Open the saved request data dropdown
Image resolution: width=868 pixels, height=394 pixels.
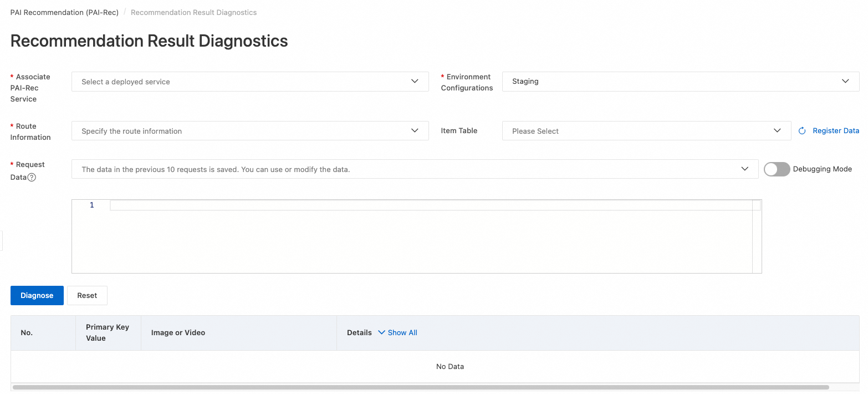[x=414, y=169]
